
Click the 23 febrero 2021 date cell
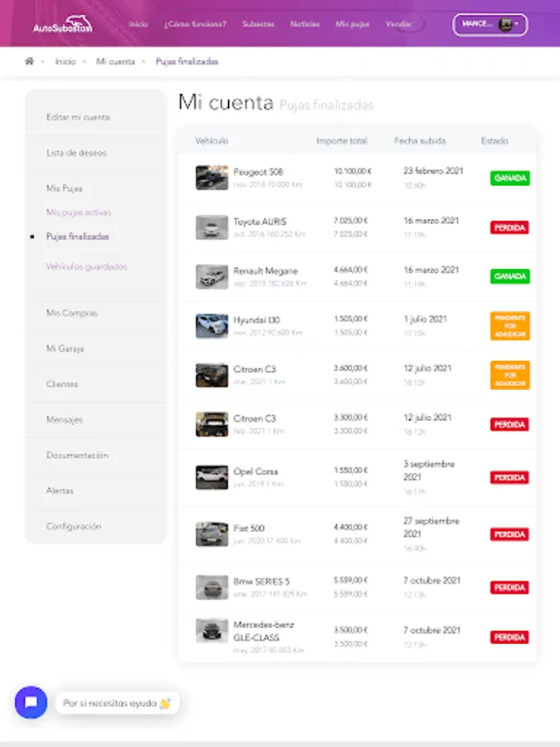433,170
